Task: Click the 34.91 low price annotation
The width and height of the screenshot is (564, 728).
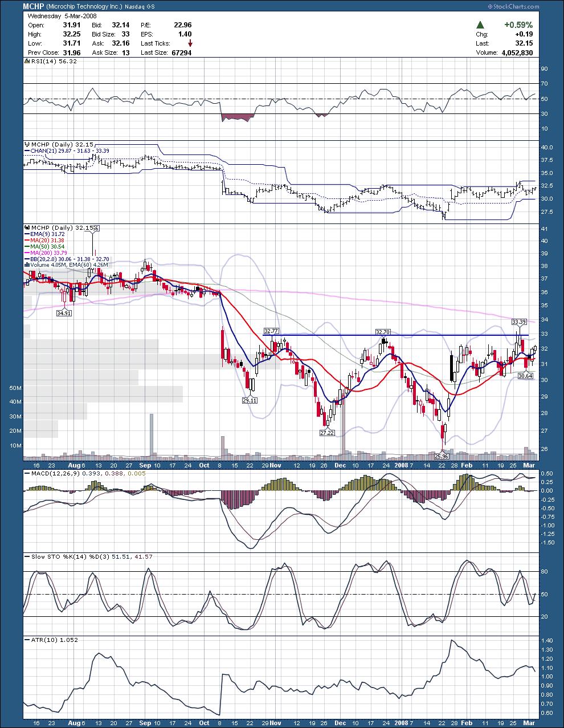Action: (x=64, y=313)
